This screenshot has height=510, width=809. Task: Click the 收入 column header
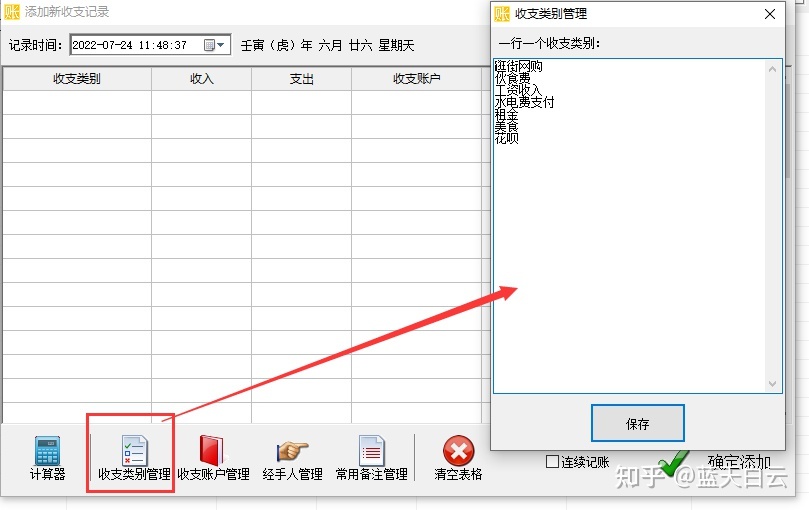(x=202, y=79)
